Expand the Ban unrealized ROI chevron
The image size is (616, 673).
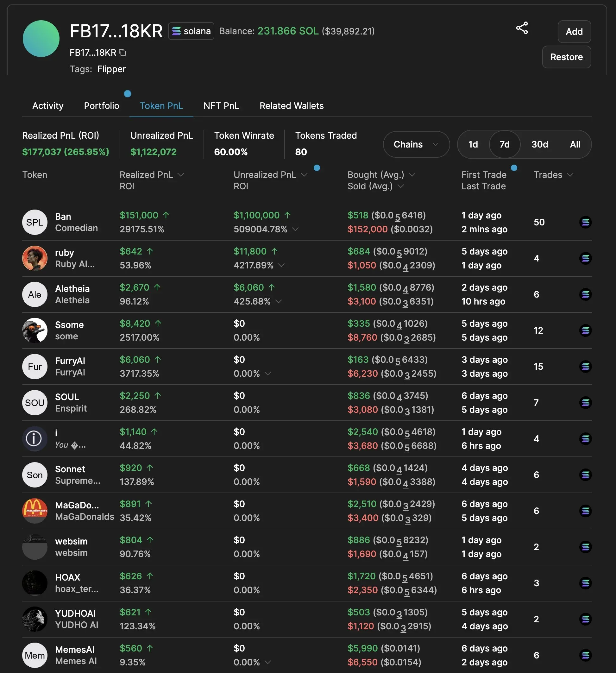click(295, 229)
